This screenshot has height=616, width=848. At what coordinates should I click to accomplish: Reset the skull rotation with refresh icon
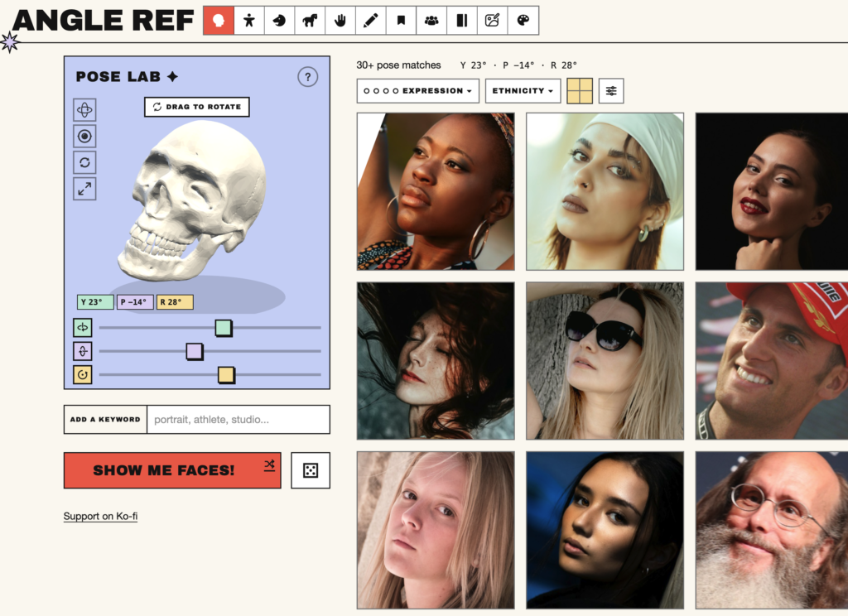pos(84,162)
